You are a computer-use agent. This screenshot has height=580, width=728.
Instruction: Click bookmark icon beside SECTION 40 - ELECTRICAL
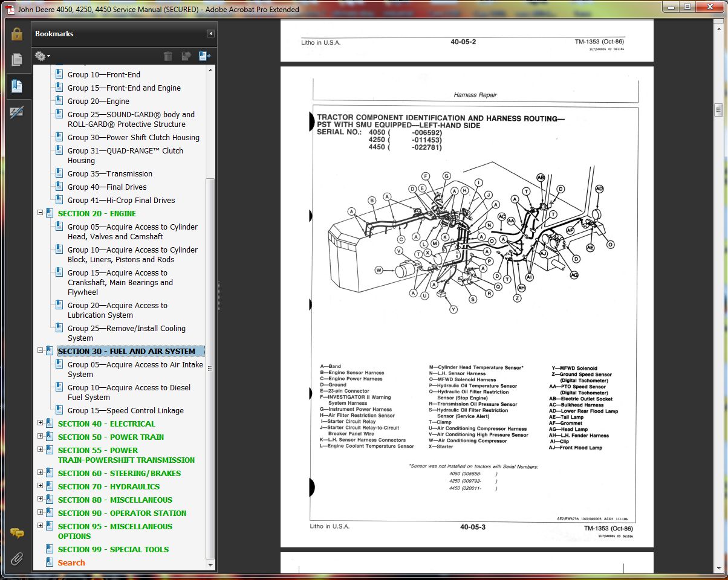pyautogui.click(x=50, y=424)
